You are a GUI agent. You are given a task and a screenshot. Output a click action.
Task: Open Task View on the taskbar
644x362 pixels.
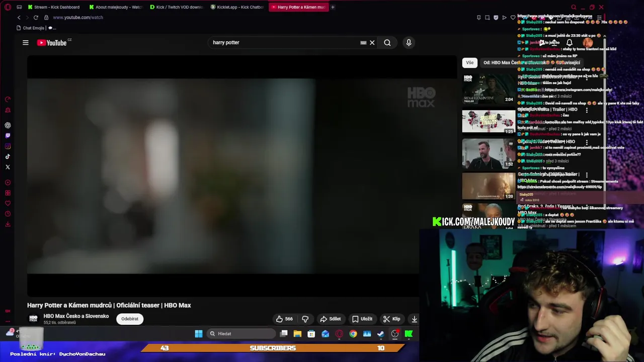coord(284,334)
